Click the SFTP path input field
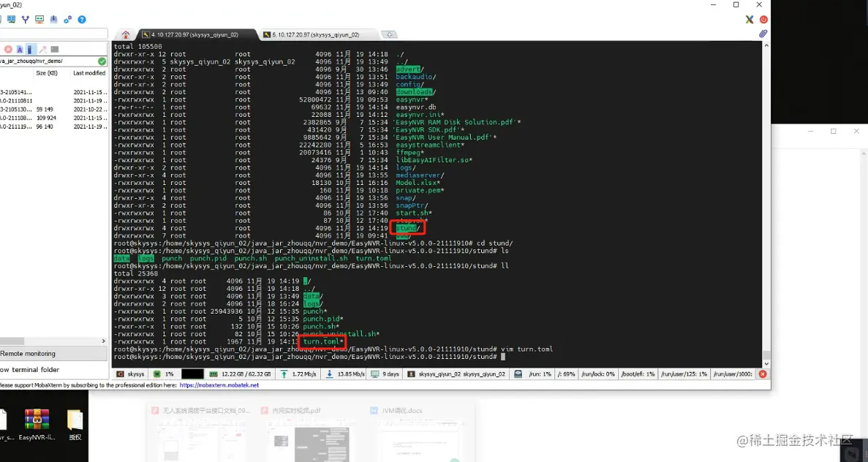 click(49, 61)
